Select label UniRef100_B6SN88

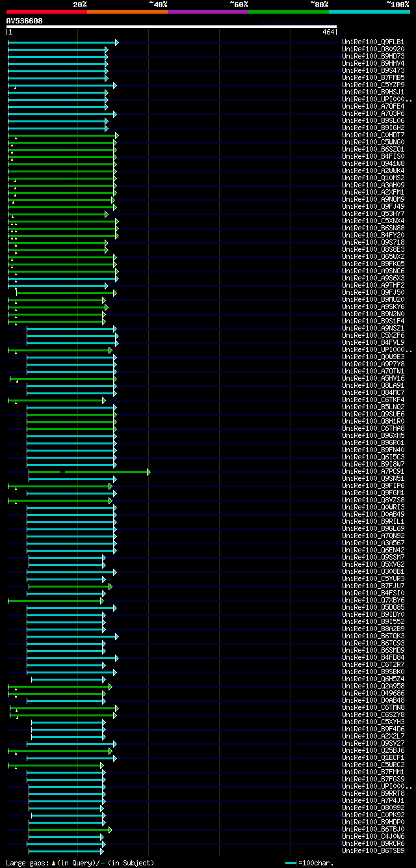coord(374,228)
